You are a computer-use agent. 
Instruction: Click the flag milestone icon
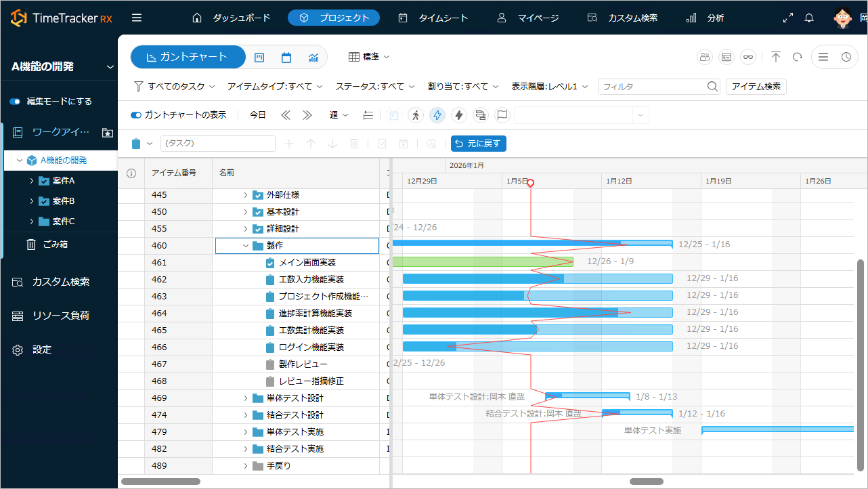tap(502, 115)
